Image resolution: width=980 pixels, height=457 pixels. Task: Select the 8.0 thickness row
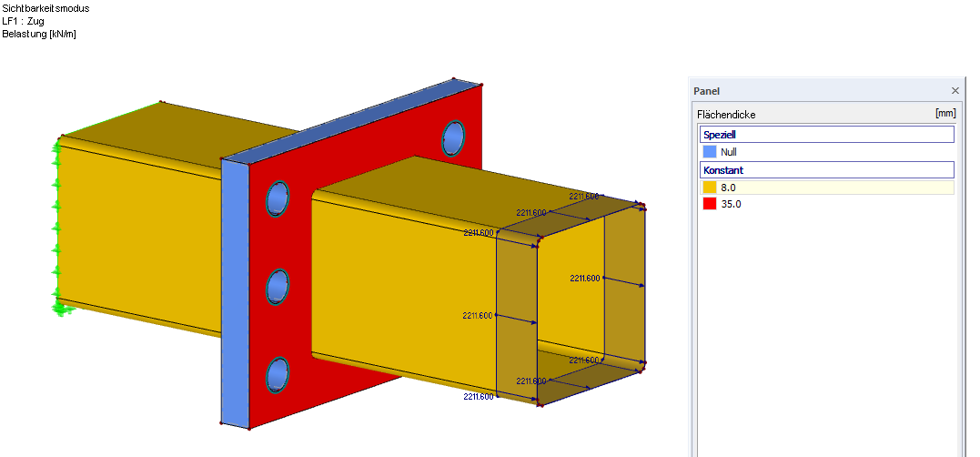coord(826,187)
